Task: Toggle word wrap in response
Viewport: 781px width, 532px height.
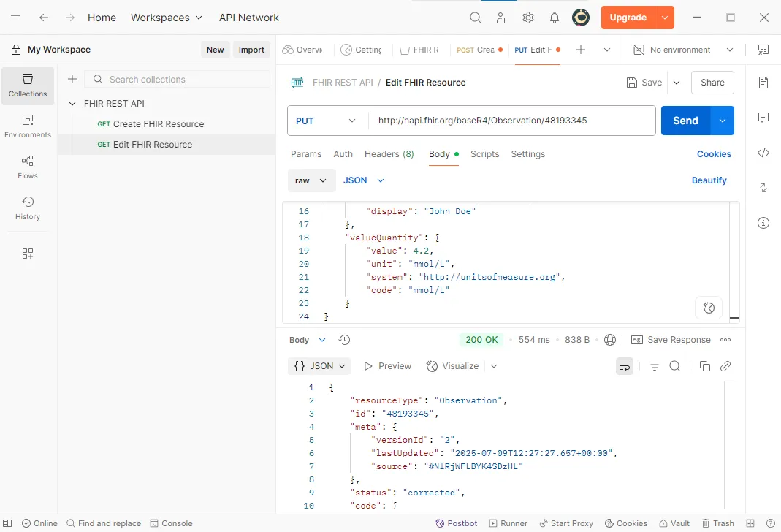Action: coord(624,366)
